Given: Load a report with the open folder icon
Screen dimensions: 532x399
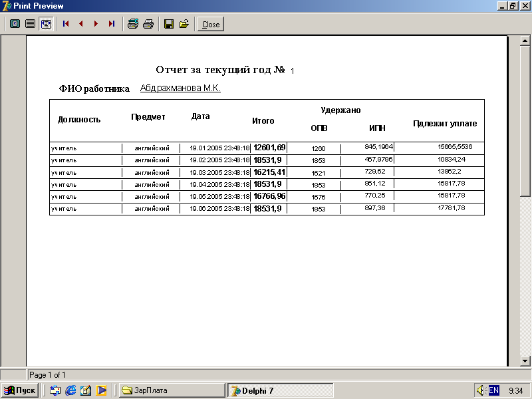Looking at the screenshot, I should click(x=184, y=24).
